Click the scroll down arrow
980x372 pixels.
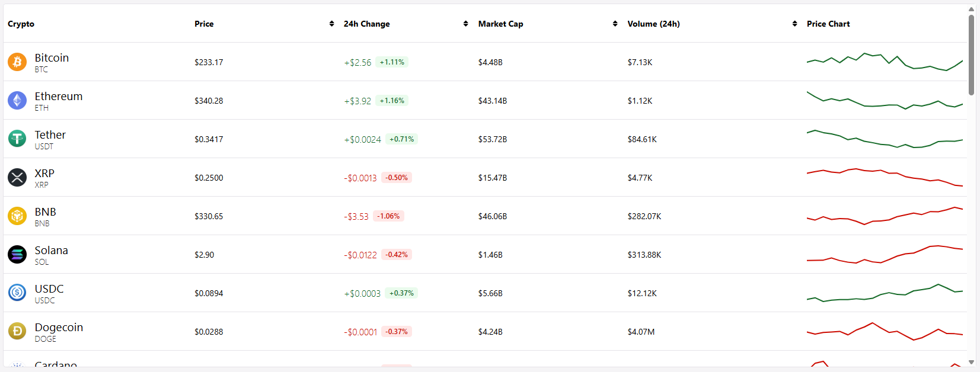tap(971, 362)
